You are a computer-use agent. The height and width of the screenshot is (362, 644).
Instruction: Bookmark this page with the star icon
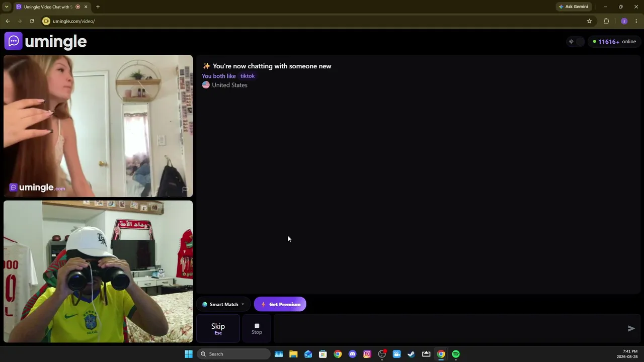click(x=589, y=21)
